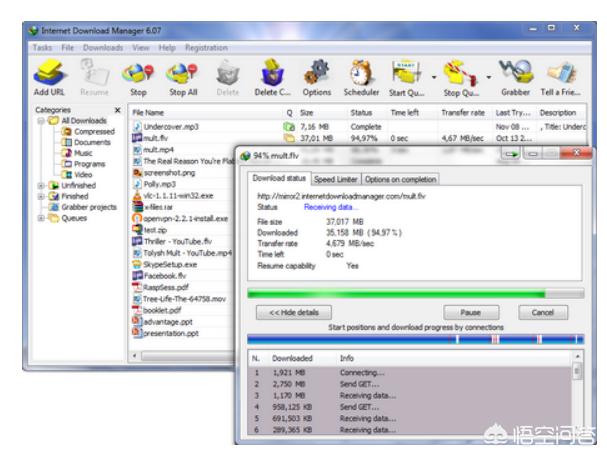
Task: Select the RaspSess.pdf file row
Action: [182, 287]
